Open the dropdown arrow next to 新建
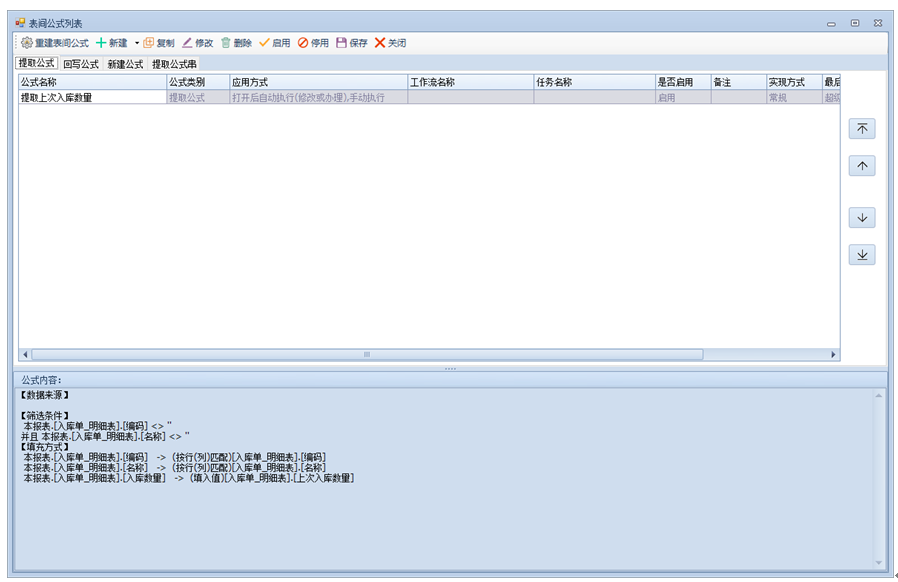898x582 pixels. [x=137, y=43]
